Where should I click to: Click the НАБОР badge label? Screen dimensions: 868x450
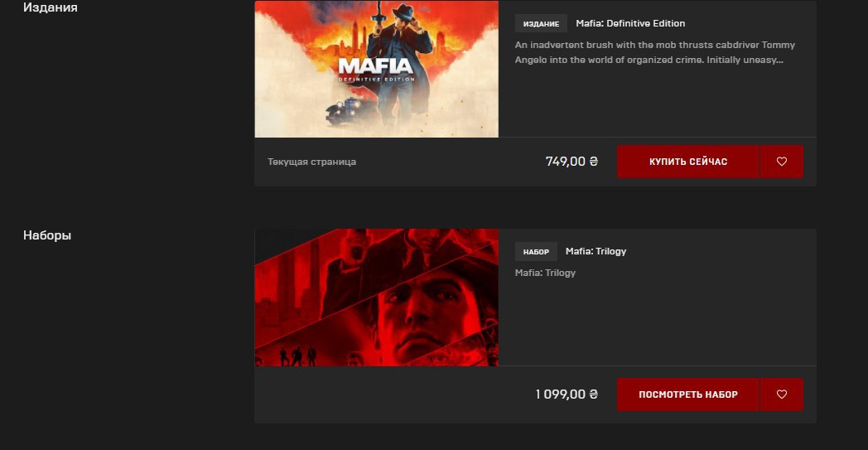click(x=536, y=252)
